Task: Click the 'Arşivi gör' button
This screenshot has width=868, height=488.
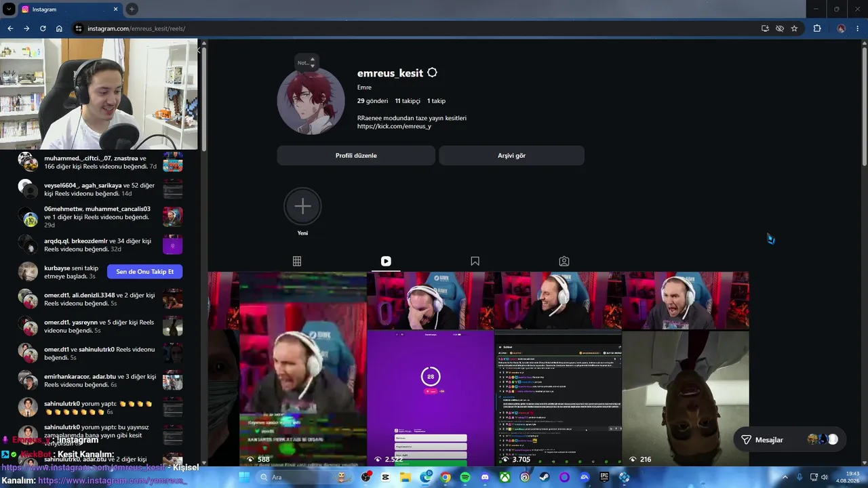Action: tap(511, 155)
